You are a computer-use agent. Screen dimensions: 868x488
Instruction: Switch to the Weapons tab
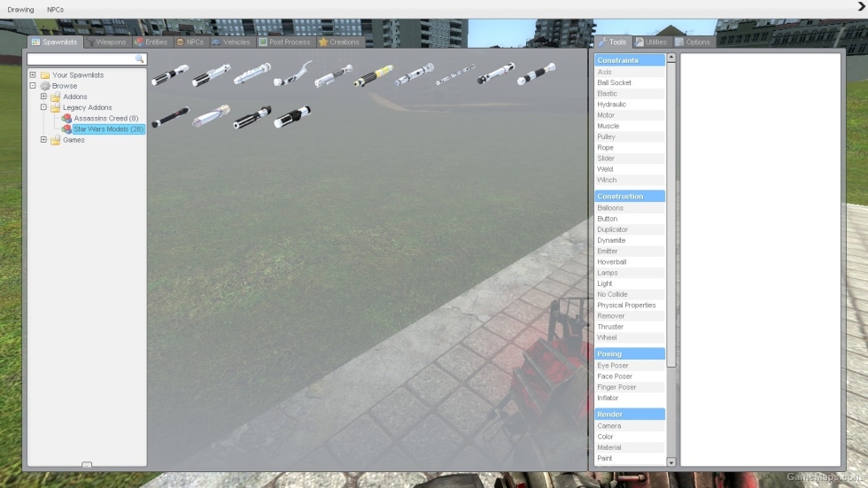[108, 42]
